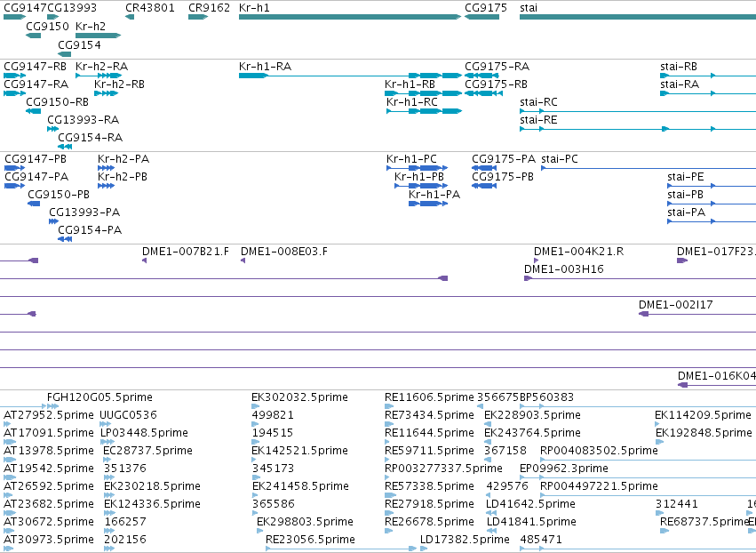Click the LD41642.5prime EST label
Image resolution: width=756 pixels, height=553 pixels.
[531, 504]
